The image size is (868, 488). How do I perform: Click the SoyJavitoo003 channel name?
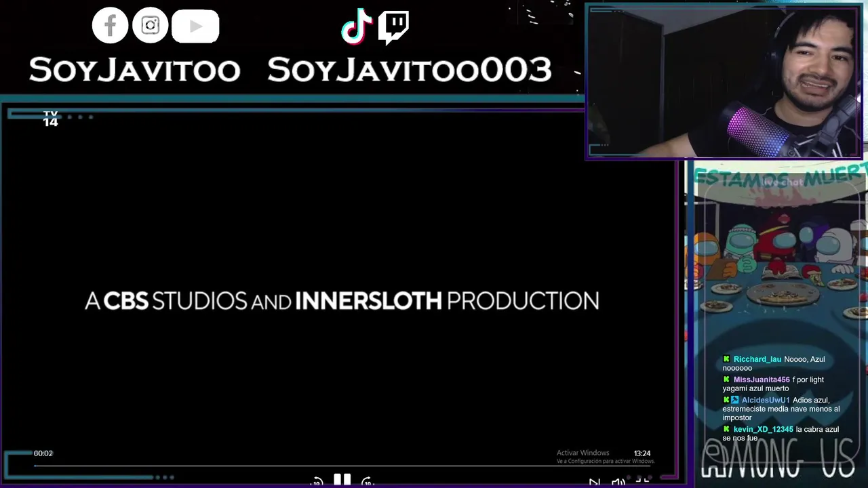click(x=410, y=70)
